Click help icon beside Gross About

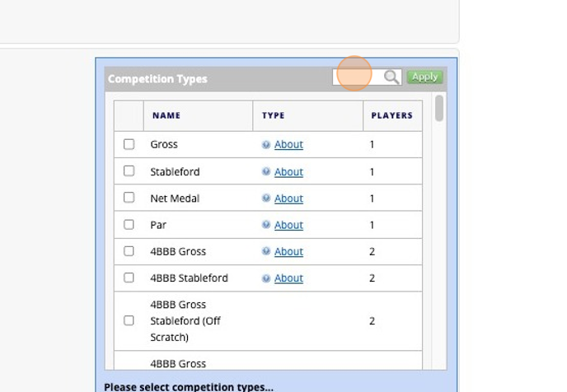tap(266, 145)
